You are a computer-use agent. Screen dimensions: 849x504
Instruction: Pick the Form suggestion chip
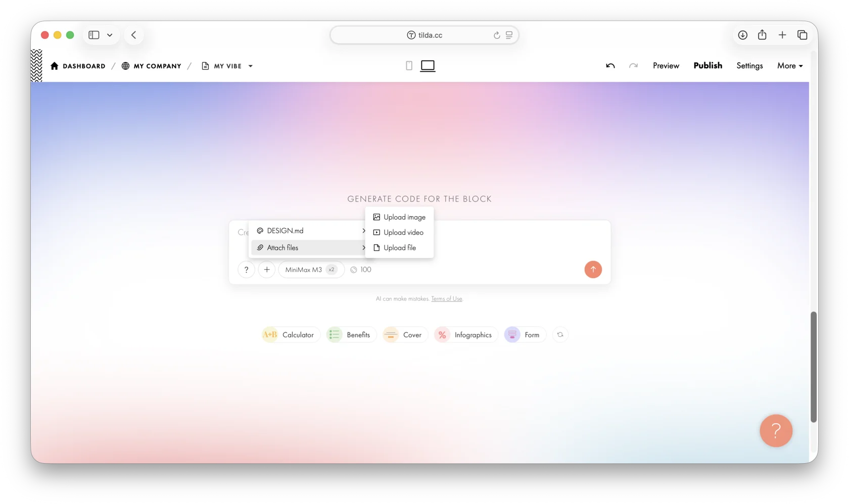pos(525,335)
